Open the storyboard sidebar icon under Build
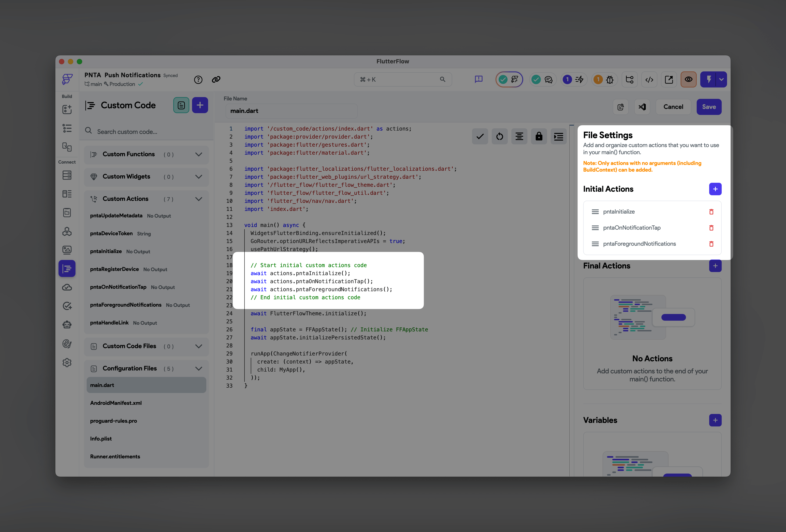This screenshot has width=786, height=532. [x=67, y=147]
